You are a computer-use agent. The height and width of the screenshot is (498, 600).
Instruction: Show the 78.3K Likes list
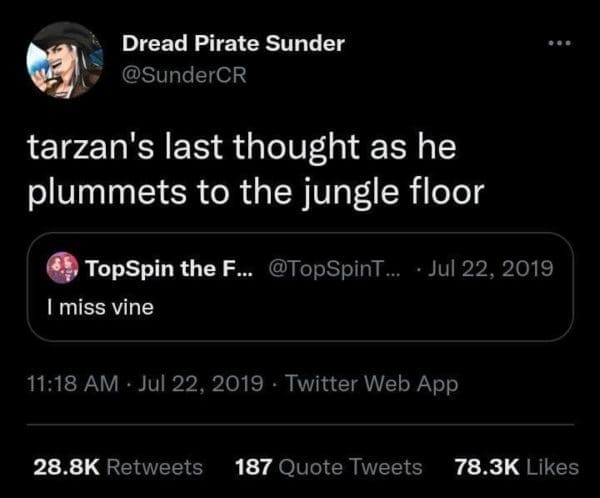tap(516, 466)
